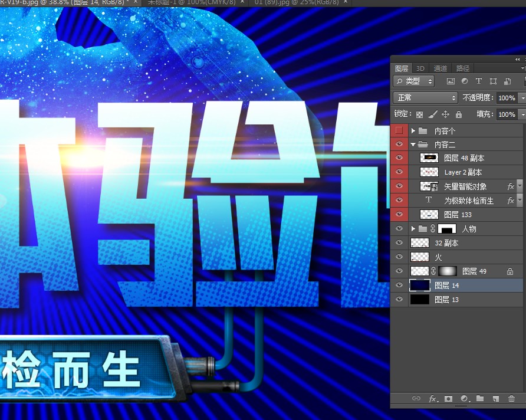The width and height of the screenshot is (526, 420).
Task: Open 填充 slider dropdown arrow
Action: [522, 114]
